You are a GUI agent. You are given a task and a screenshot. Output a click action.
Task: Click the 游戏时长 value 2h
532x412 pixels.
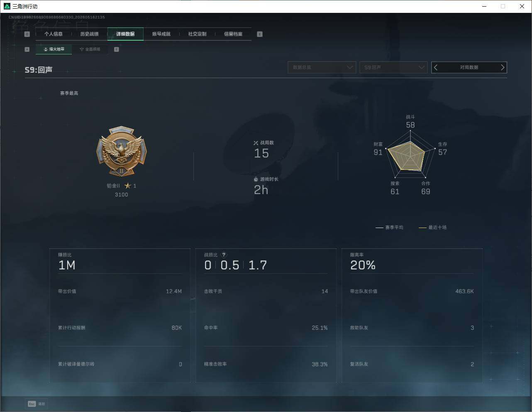tap(261, 190)
